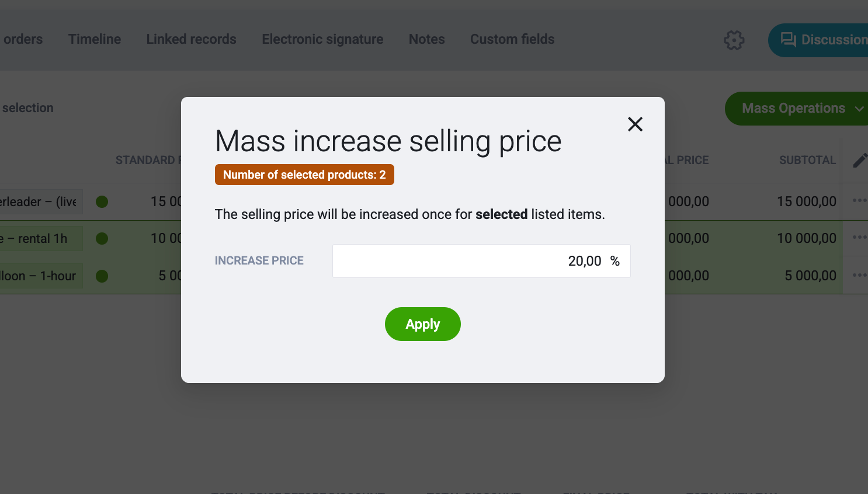Expand the Mass Operations dropdown
The width and height of the screenshot is (868, 494).
coord(797,109)
